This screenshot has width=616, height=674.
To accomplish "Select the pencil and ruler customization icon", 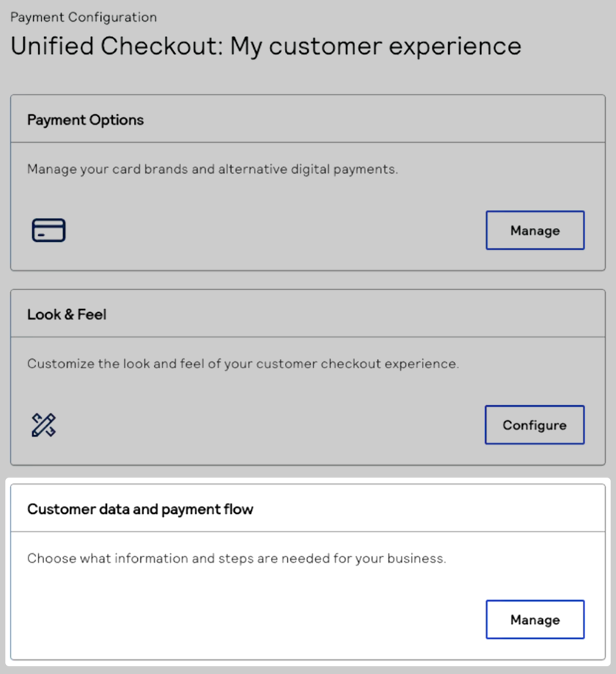I will point(44,424).
